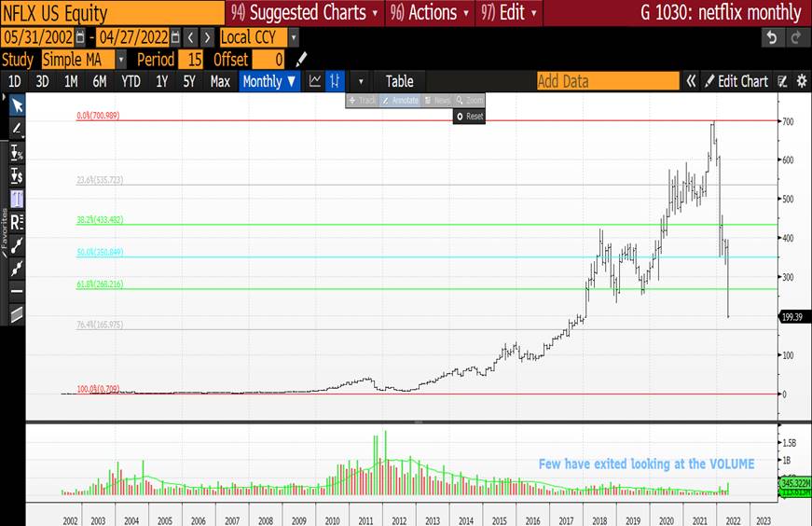Open Study type dropdown arrow
This screenshot has width=812, height=526.
point(120,60)
